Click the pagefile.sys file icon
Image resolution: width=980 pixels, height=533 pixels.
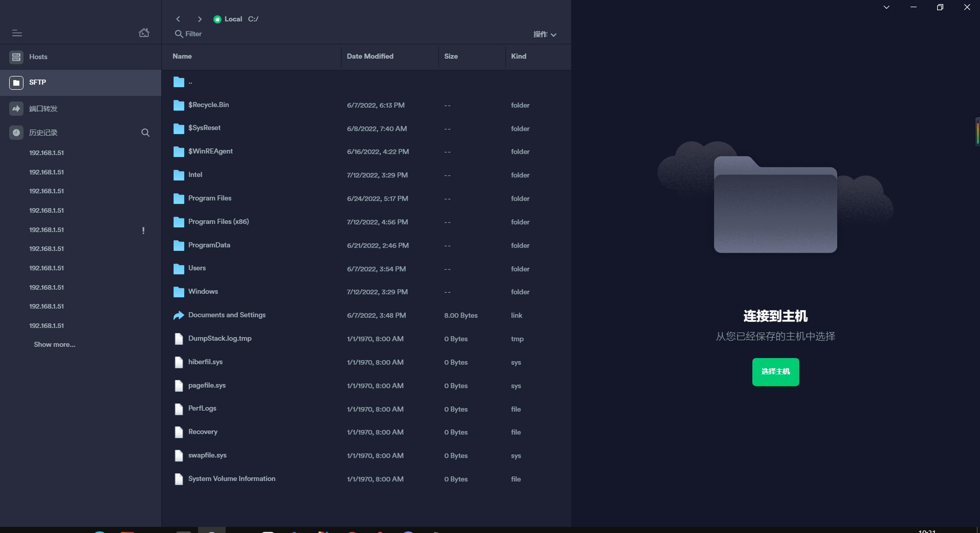tap(179, 386)
